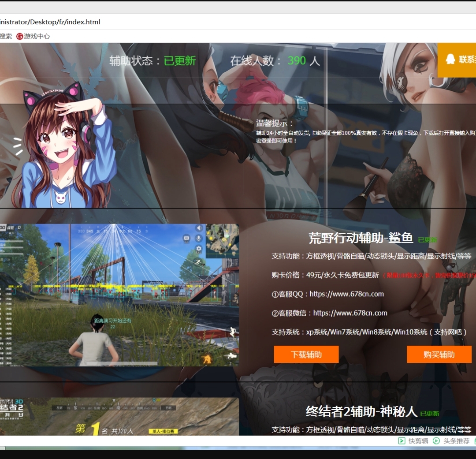Click the orange 联系 QQ contact button
476x459 pixels.
pyautogui.click(x=457, y=60)
